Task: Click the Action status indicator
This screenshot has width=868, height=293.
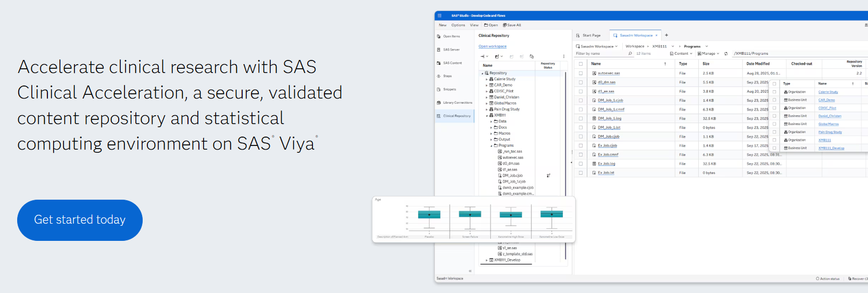Action: click(x=828, y=279)
